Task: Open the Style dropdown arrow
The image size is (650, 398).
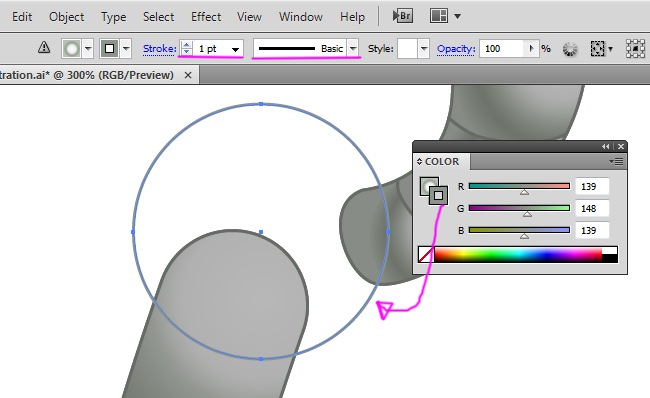Action: [x=423, y=49]
